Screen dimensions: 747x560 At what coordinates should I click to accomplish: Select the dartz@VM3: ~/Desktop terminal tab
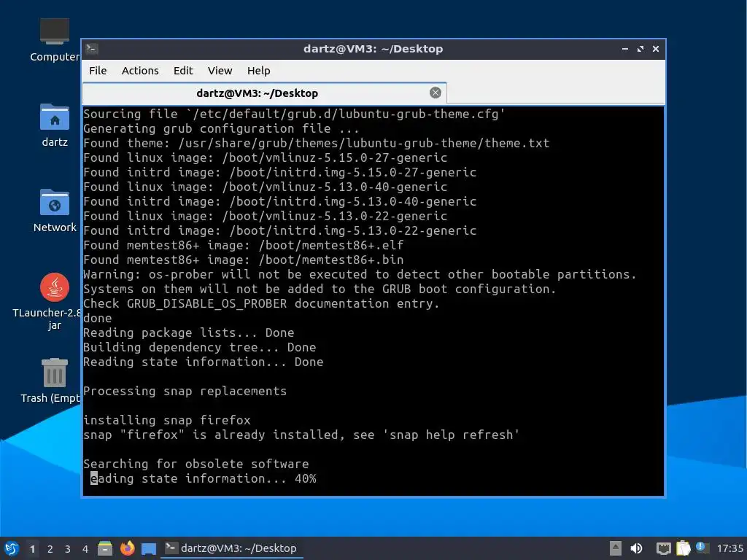(x=264, y=93)
